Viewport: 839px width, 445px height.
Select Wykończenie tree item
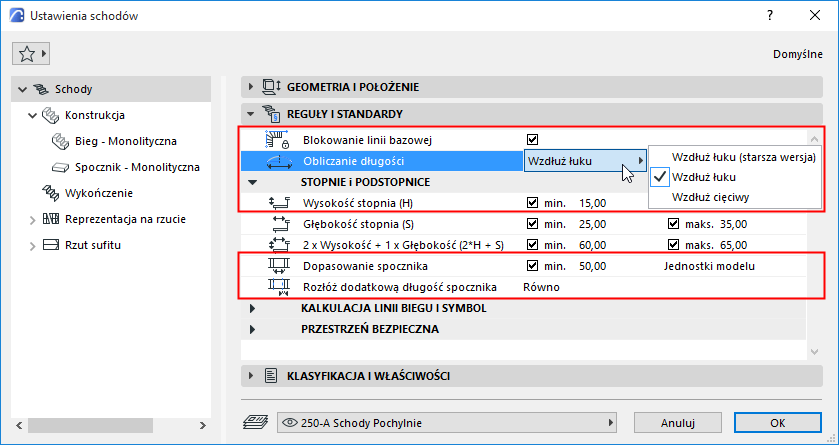click(98, 193)
